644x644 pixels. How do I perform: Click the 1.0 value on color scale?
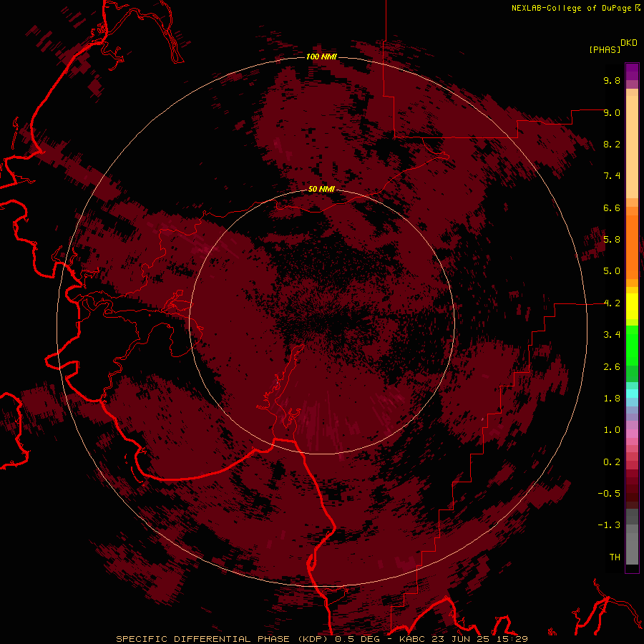[612, 430]
